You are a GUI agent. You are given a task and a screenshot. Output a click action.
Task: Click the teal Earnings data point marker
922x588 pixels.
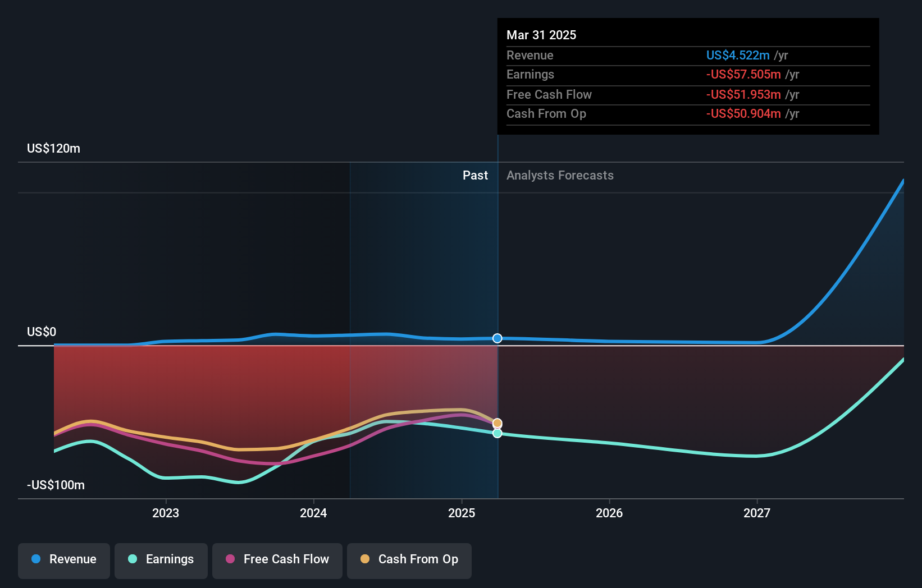pos(497,433)
